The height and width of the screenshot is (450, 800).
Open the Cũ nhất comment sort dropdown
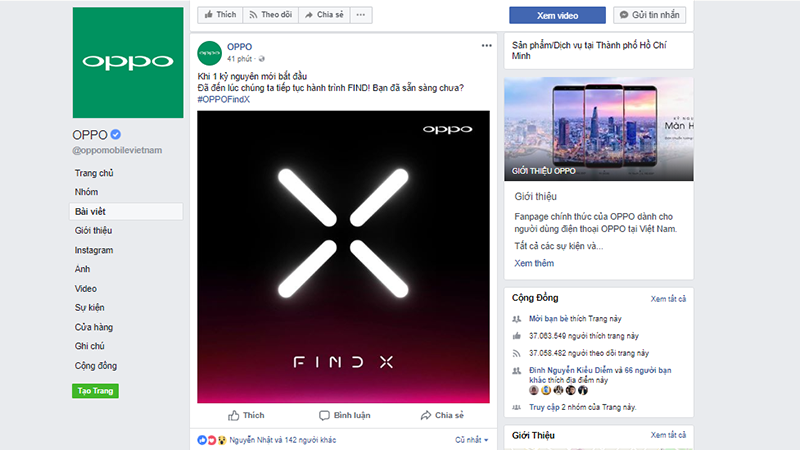472,440
